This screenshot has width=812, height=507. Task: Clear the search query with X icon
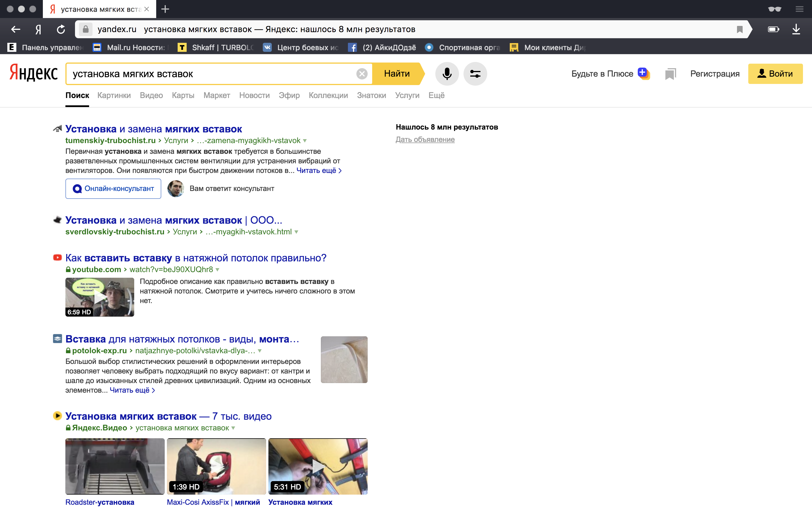coord(362,74)
